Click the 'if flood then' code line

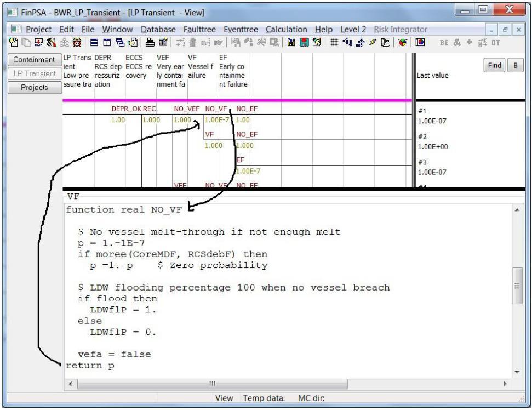(117, 299)
